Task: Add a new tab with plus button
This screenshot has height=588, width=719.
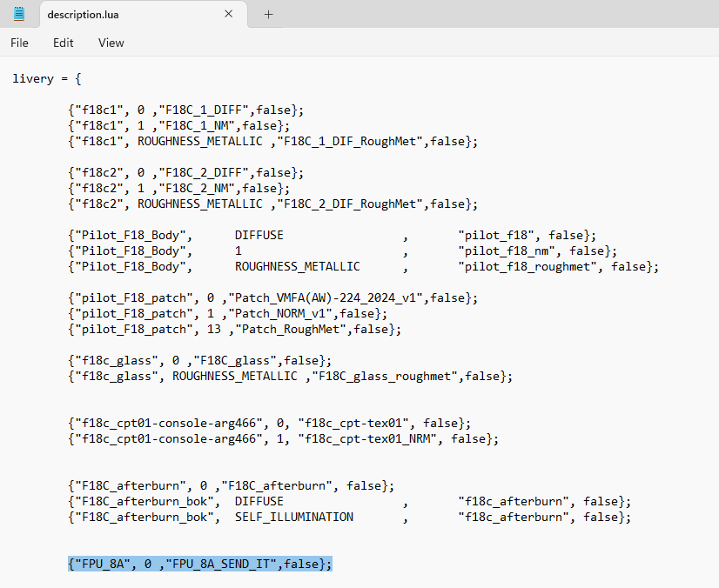Action: point(268,14)
